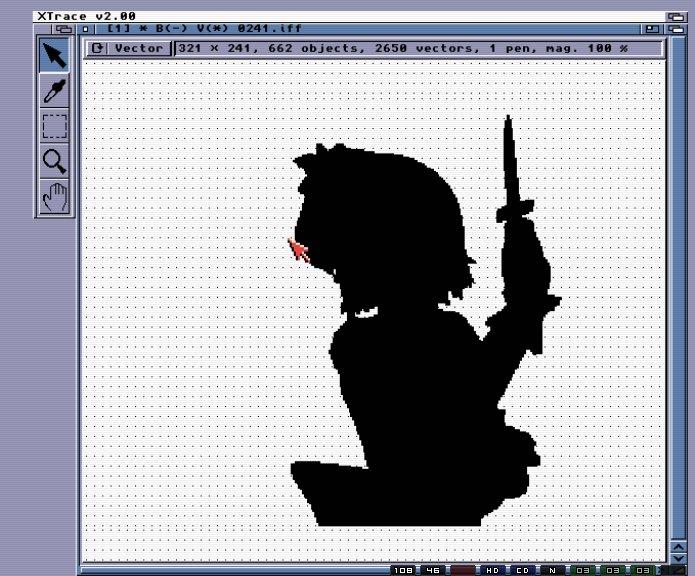Click the XTrace v2.00 screen title
Viewport: 695px width, 576px height.
tap(86, 16)
